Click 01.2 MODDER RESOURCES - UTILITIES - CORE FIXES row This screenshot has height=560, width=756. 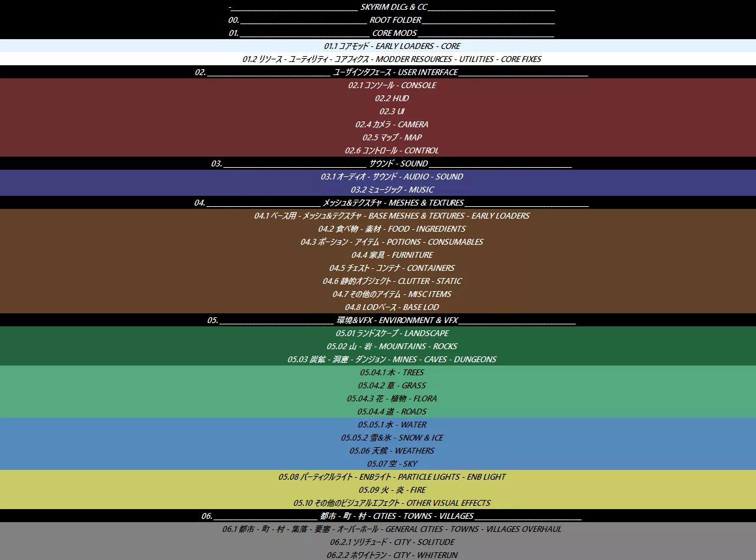tap(378, 59)
